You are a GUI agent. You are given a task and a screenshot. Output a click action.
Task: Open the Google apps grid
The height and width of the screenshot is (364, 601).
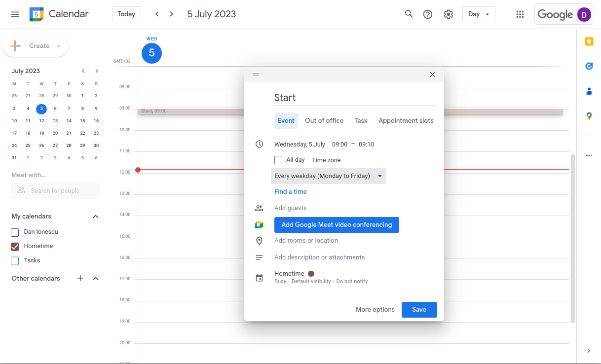click(520, 14)
